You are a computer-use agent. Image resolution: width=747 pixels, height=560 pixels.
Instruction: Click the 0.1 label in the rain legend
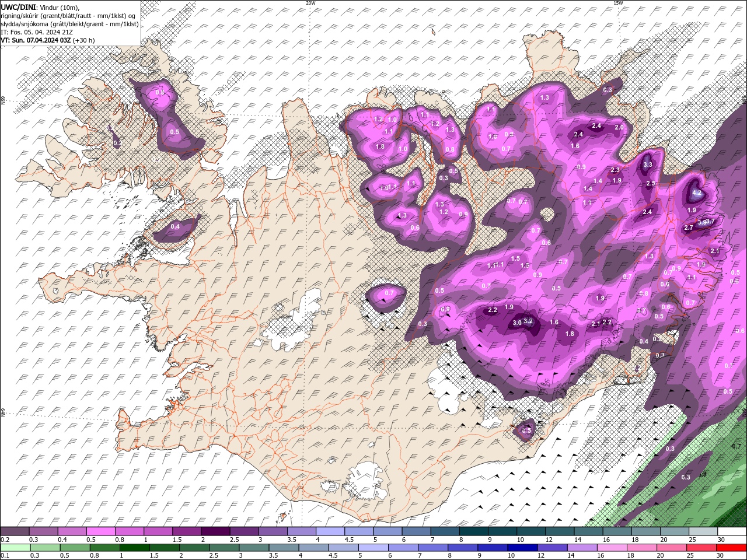[5, 556]
